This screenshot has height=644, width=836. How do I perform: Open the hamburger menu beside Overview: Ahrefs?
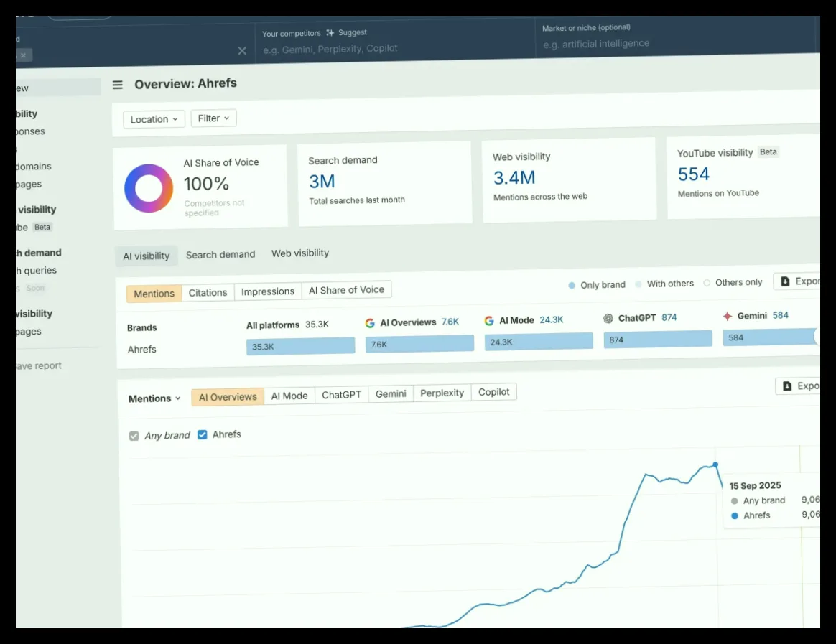tap(117, 85)
